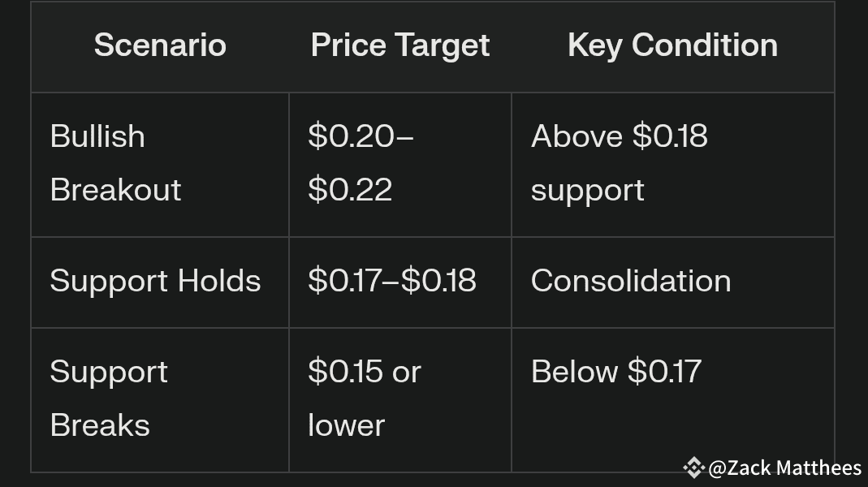Select the word Bullish in the table
Screen dimensions: 868x487
pos(97,137)
